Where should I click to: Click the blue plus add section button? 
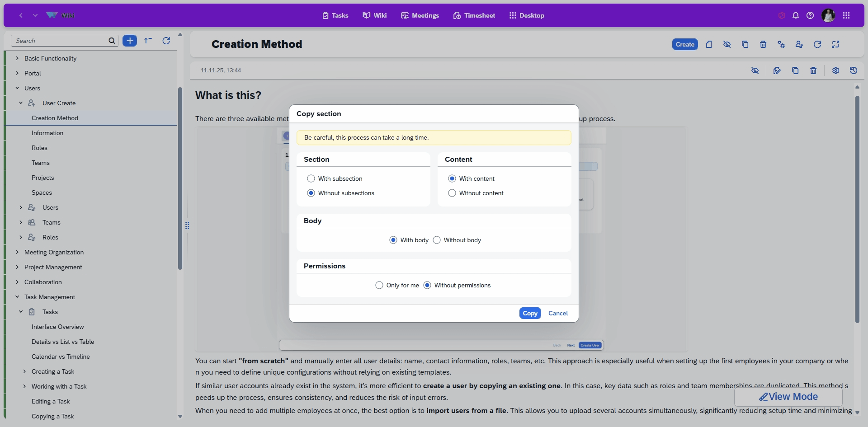pos(130,41)
